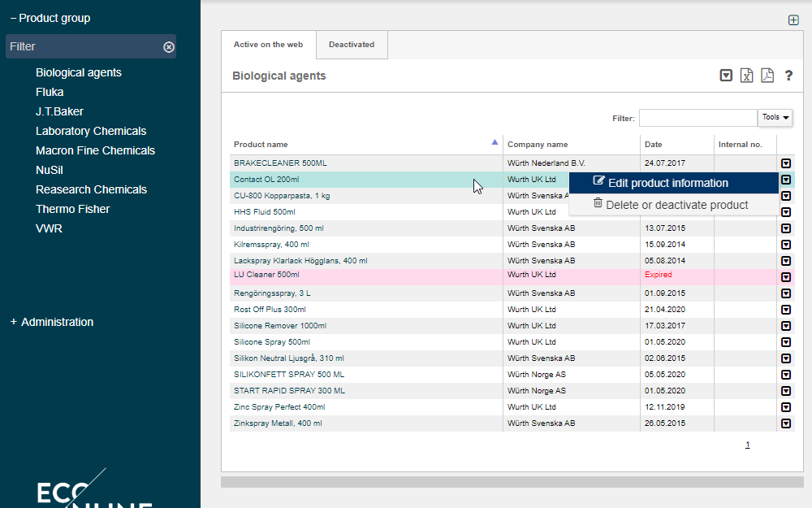
Task: Choose Delete or deactivate product
Action: [674, 205]
